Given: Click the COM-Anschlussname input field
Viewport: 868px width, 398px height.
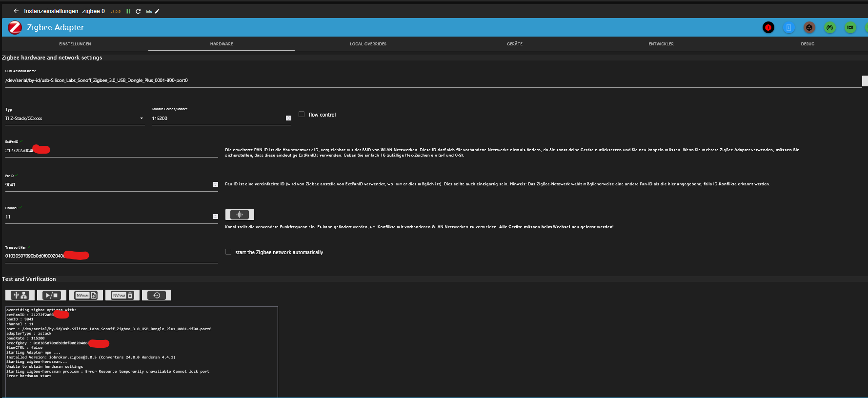Looking at the screenshot, I should [433, 80].
